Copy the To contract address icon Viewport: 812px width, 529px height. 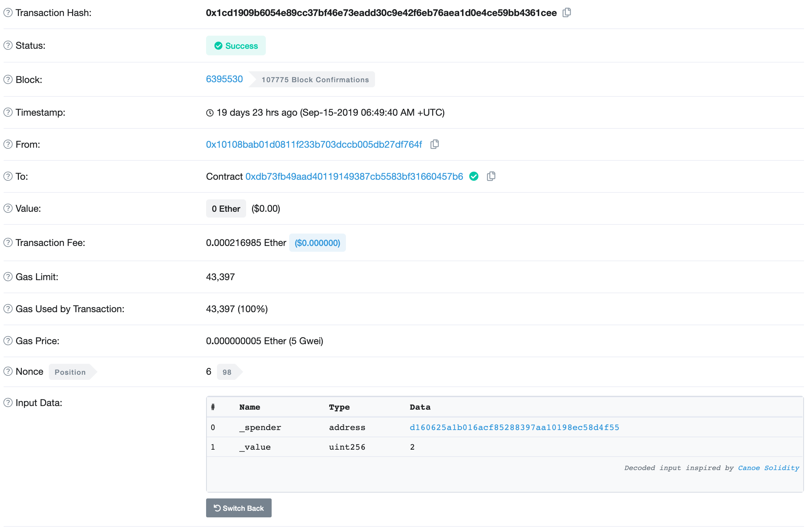pyautogui.click(x=491, y=176)
